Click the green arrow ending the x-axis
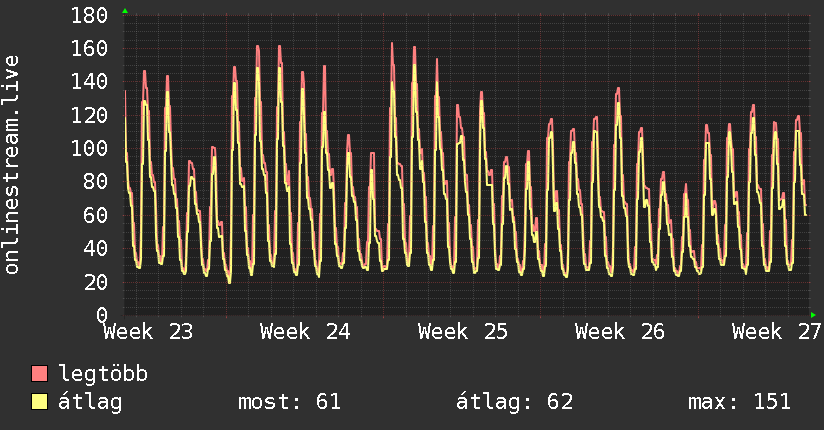824x430 pixels. (813, 315)
